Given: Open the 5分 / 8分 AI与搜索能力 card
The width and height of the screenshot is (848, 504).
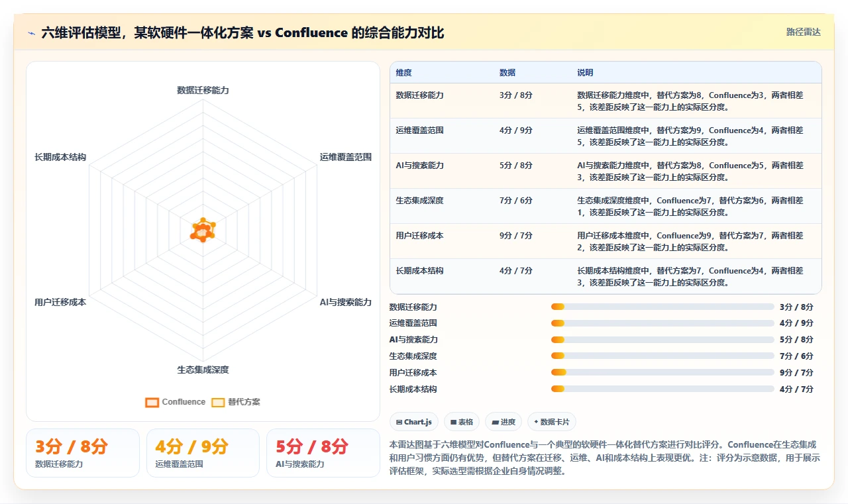Looking at the screenshot, I should pos(323,453).
